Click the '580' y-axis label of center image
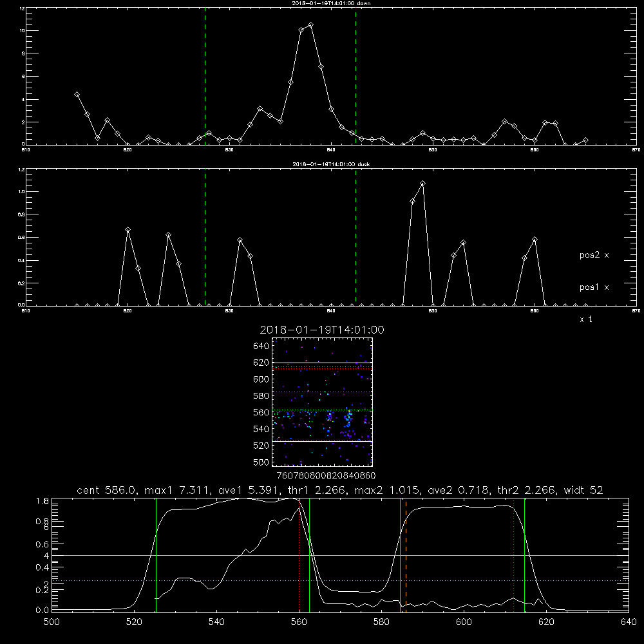The image size is (644, 644). tap(261, 396)
